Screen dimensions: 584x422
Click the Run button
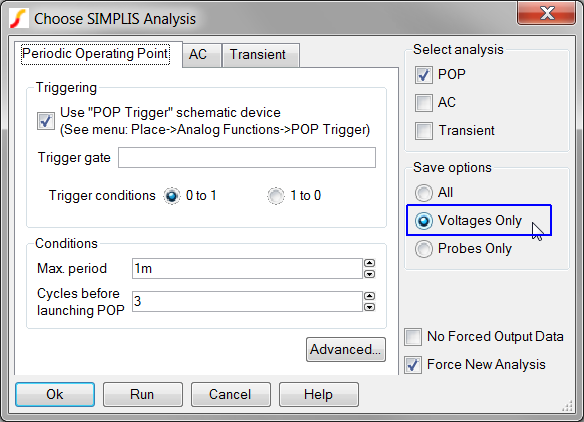coord(143,394)
